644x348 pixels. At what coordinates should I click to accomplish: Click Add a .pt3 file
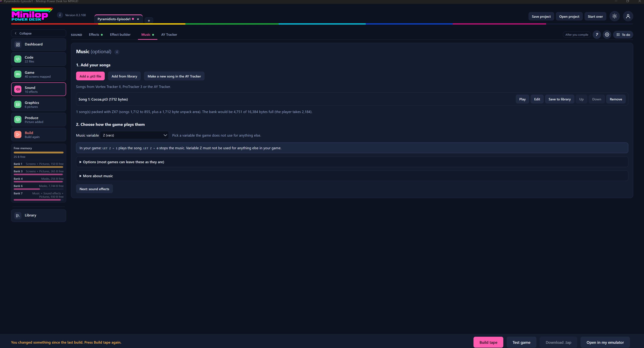90,76
